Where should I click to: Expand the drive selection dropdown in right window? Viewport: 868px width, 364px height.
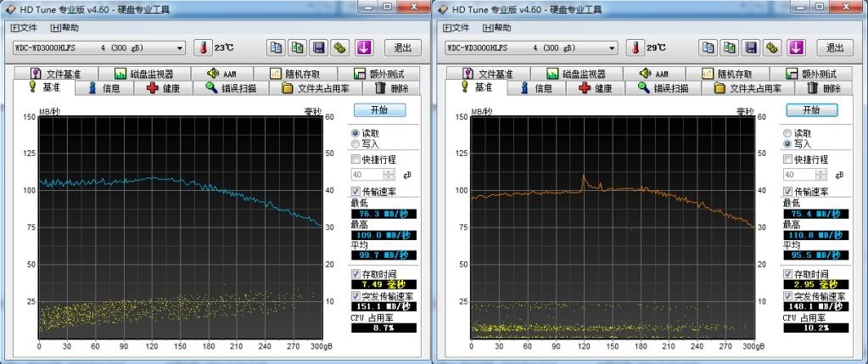(613, 48)
